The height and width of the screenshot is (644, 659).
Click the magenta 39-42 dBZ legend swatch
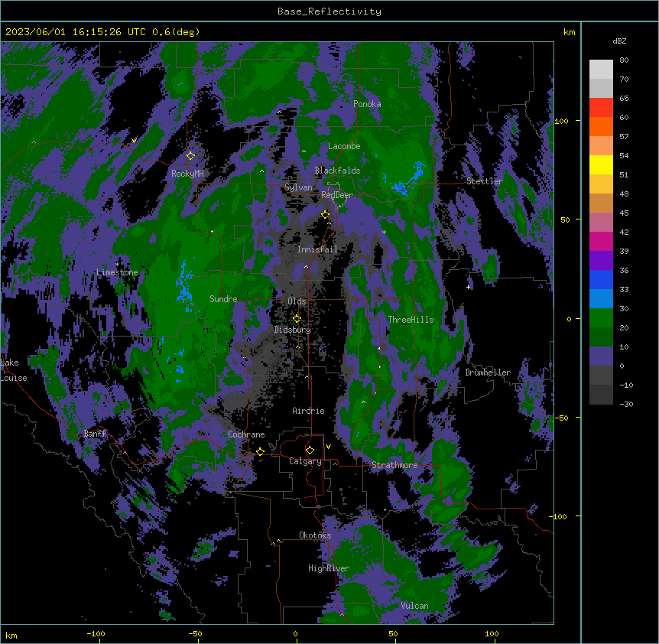[x=601, y=241]
